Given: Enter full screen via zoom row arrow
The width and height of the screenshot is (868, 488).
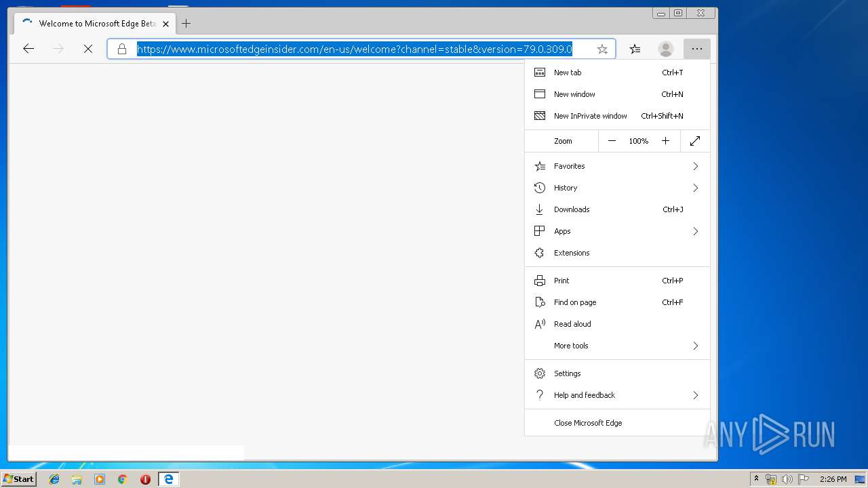Looking at the screenshot, I should click(x=695, y=141).
